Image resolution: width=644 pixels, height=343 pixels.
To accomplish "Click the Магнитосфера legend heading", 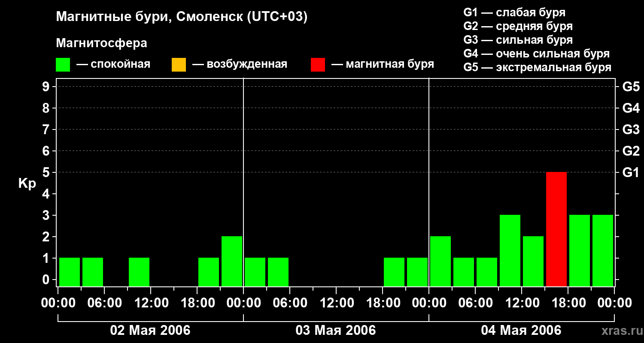I will [x=101, y=43].
